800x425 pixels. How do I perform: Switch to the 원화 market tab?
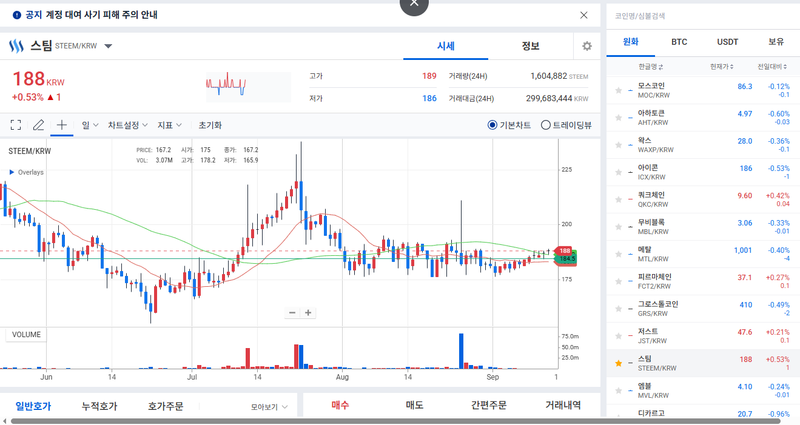point(631,42)
